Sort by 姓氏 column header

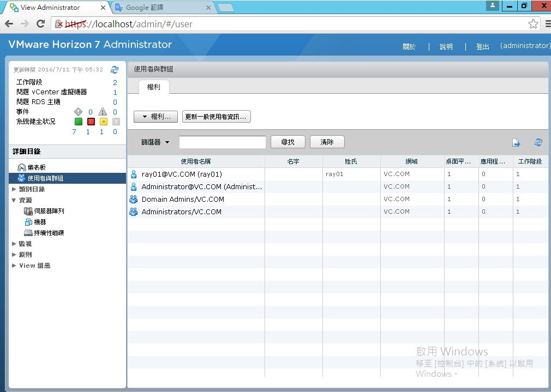(x=351, y=161)
